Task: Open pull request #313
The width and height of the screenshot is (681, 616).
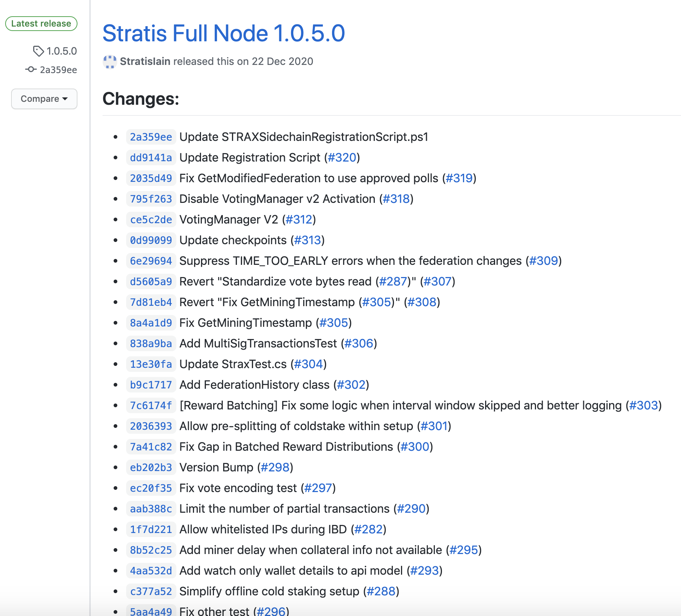Action: pos(307,240)
